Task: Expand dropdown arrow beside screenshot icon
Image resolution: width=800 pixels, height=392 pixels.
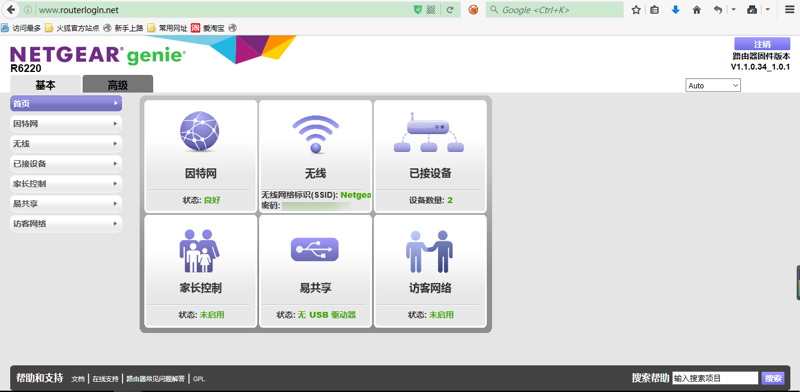Action: pos(767,10)
